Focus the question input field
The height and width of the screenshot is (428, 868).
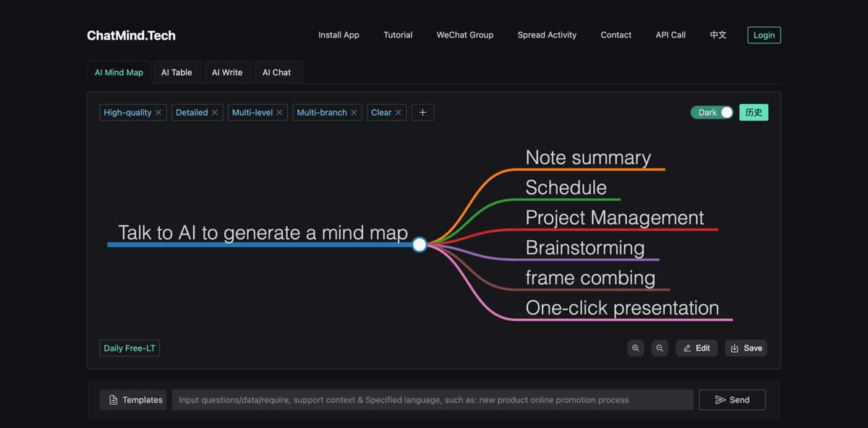[433, 400]
